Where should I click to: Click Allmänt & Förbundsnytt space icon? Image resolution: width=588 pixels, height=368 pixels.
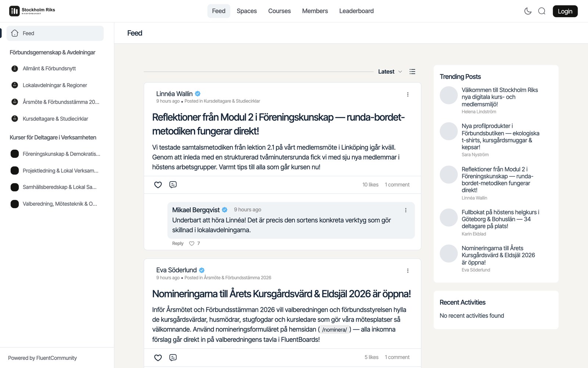pyautogui.click(x=15, y=68)
